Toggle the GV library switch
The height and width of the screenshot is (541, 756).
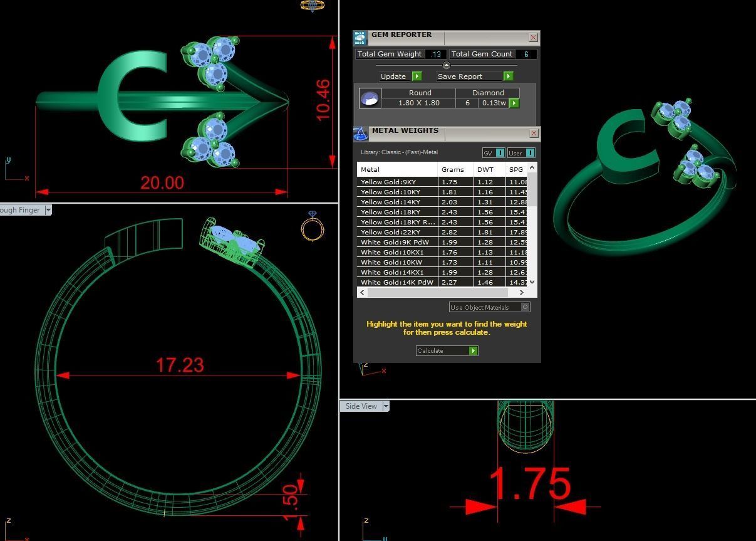(x=500, y=153)
